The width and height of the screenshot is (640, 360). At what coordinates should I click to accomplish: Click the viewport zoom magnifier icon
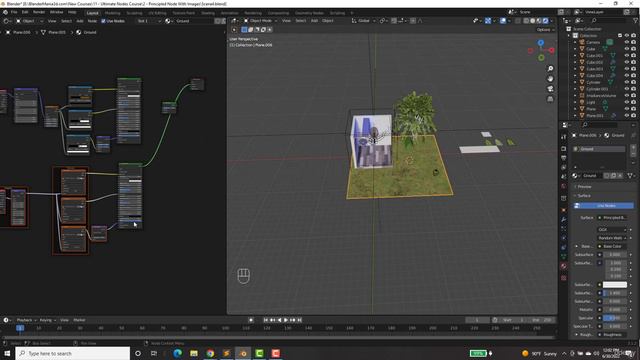click(x=550, y=69)
